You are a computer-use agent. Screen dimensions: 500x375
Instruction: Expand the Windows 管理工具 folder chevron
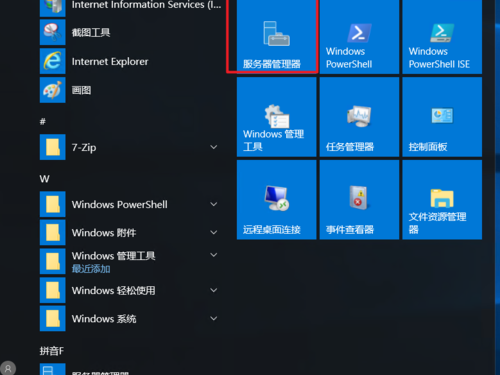(x=214, y=255)
